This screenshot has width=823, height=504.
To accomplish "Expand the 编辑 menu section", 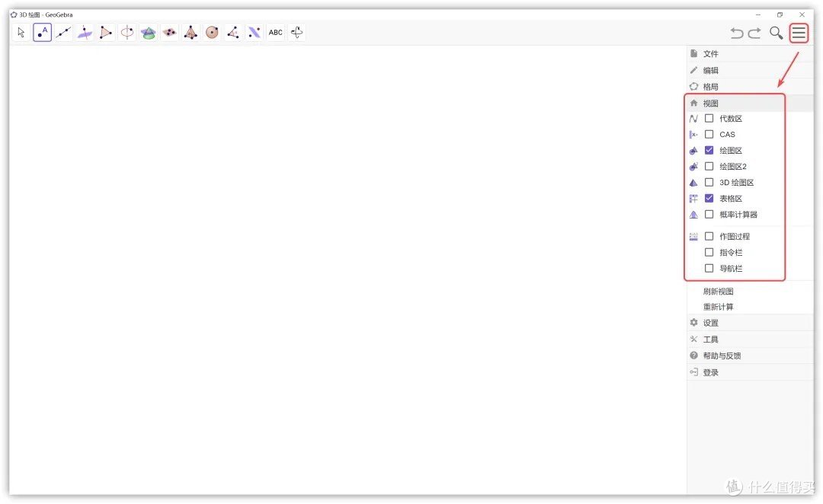I will click(x=750, y=70).
